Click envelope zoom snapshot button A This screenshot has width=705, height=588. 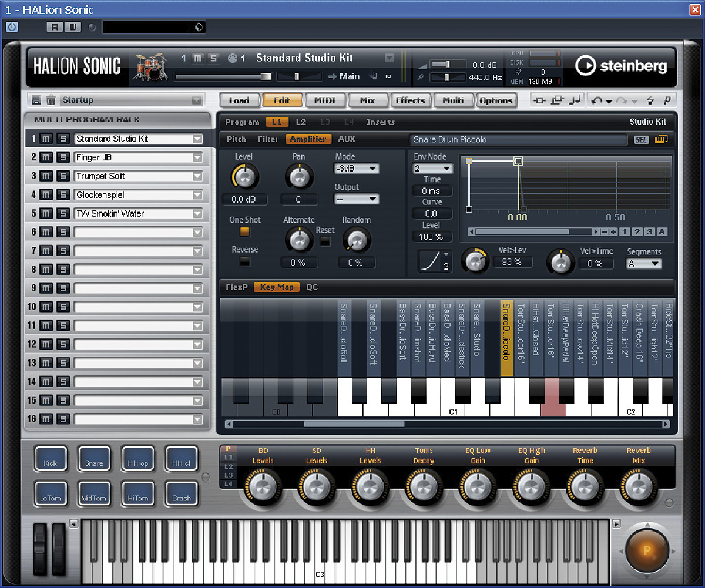pyautogui.click(x=662, y=232)
